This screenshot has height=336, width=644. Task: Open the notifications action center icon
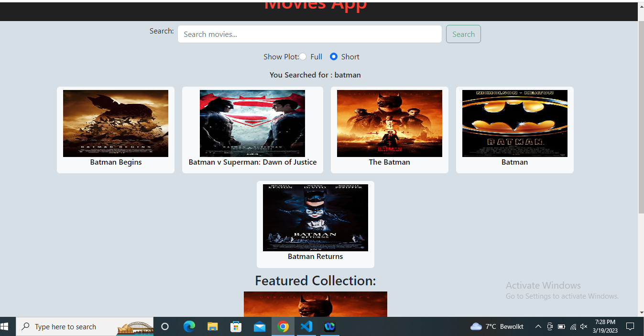tap(630, 326)
